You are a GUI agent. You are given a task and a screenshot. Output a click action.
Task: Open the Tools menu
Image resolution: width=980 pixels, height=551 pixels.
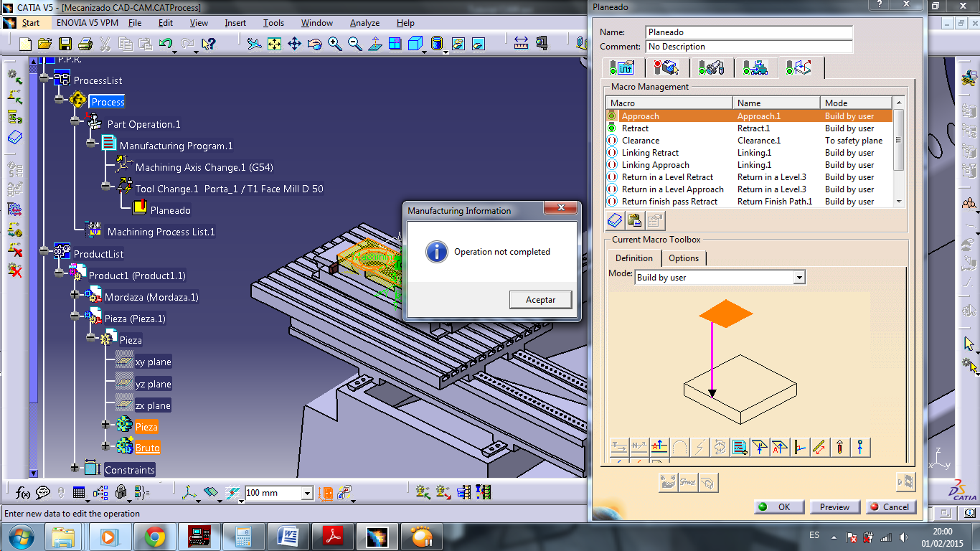tap(273, 23)
